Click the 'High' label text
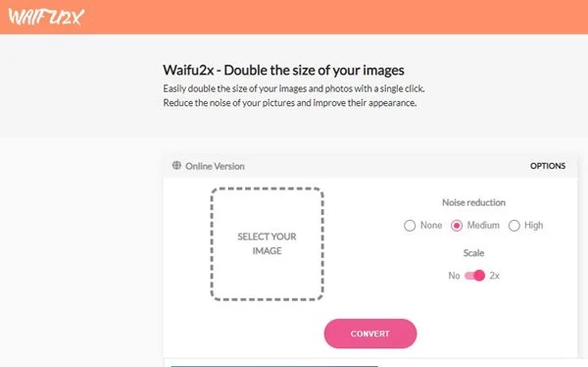 [x=534, y=226]
